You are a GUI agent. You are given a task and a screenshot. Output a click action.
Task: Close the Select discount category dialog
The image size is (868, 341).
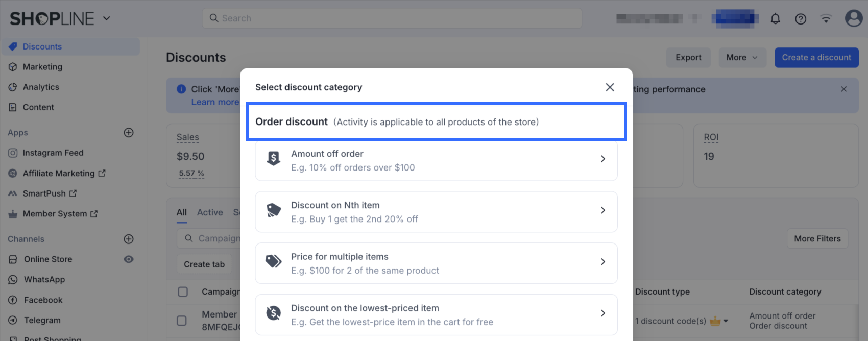[x=610, y=87]
